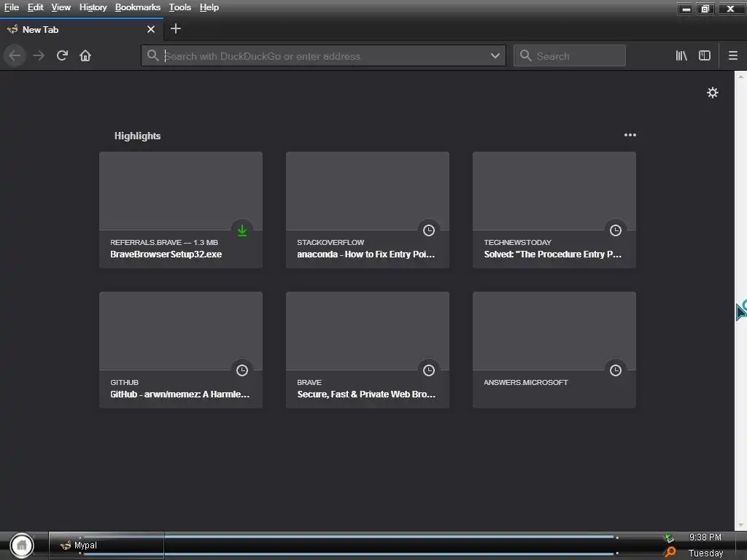Click the Referrals.Brave card thumbnail
Viewport: 747px width, 560px height.
(x=181, y=191)
